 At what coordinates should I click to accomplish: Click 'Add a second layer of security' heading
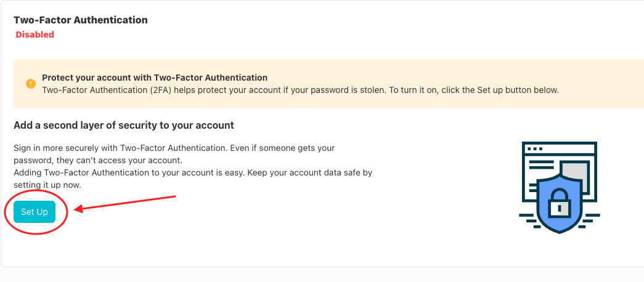pos(124,125)
